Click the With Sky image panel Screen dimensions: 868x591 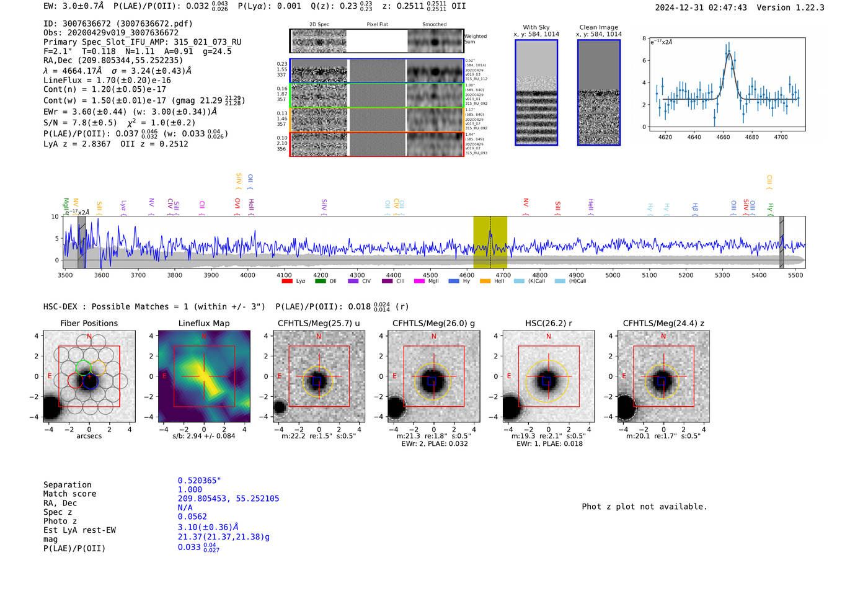(536, 92)
